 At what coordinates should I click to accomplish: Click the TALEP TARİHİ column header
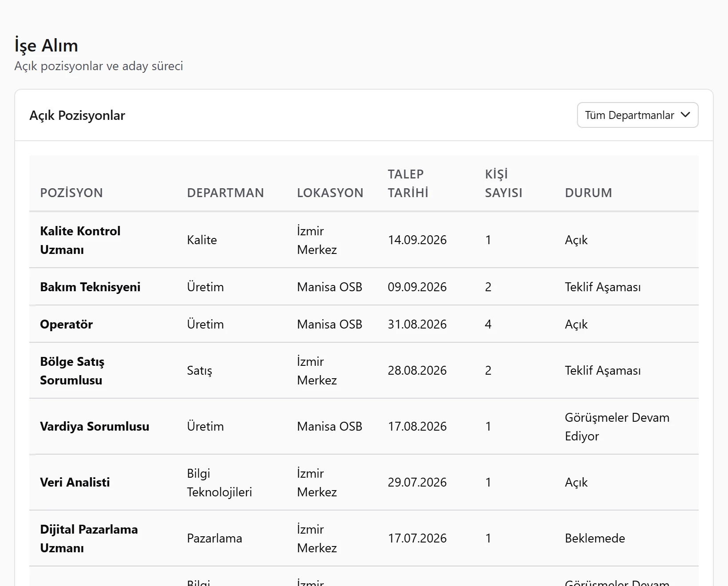tap(408, 183)
